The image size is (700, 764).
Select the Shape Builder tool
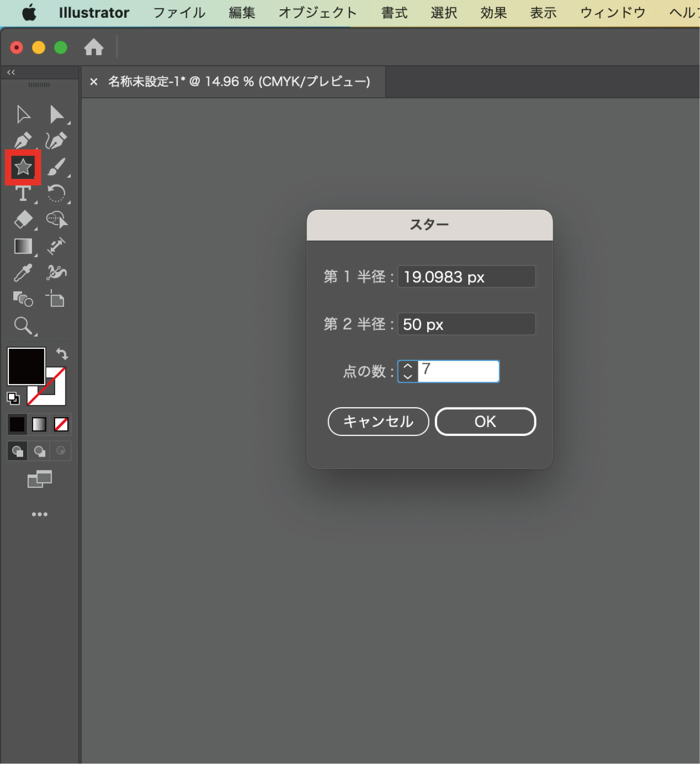click(x=57, y=220)
